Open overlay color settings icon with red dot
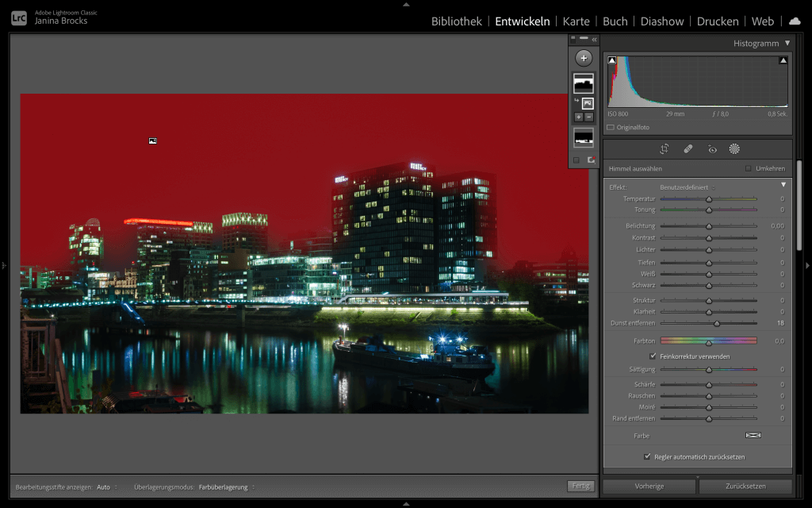812x508 pixels. 591,160
